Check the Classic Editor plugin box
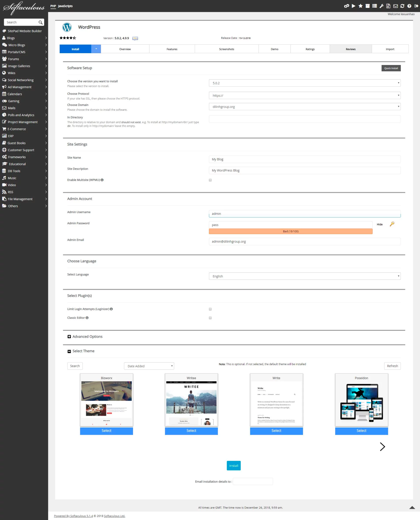The height and width of the screenshot is (520, 420). click(x=210, y=318)
